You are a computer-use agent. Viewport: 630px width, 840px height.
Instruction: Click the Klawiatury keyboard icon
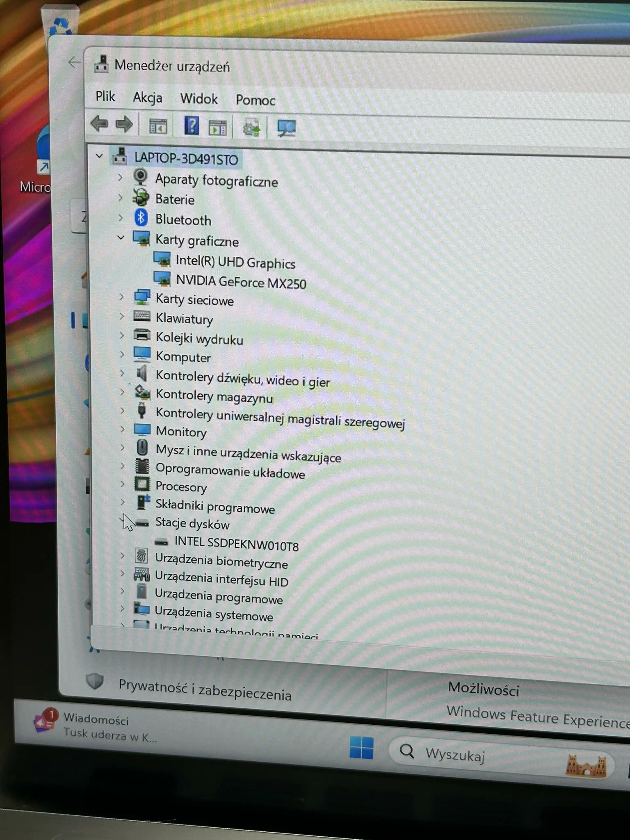142,315
